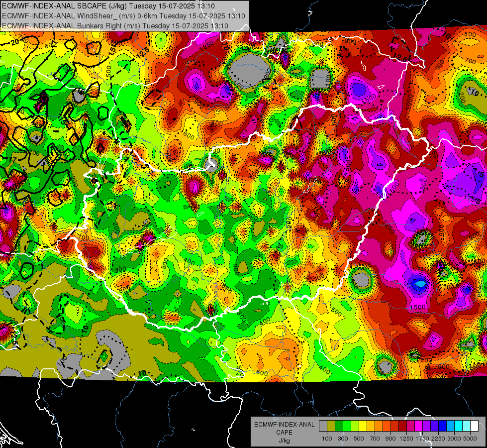Click the bright cyan legend color swatch
The height and width of the screenshot is (448, 487).
(x=458, y=426)
